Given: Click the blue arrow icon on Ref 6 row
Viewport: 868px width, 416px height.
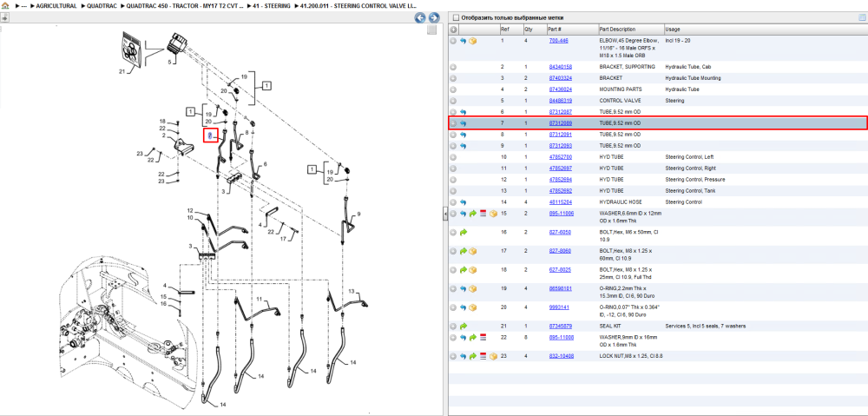Looking at the screenshot, I should (x=463, y=112).
